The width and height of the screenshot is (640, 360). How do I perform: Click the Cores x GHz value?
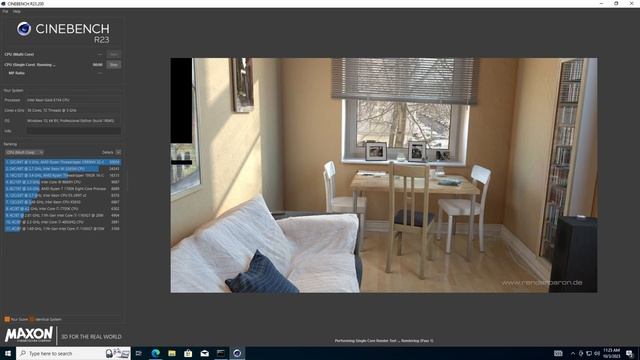[74, 110]
